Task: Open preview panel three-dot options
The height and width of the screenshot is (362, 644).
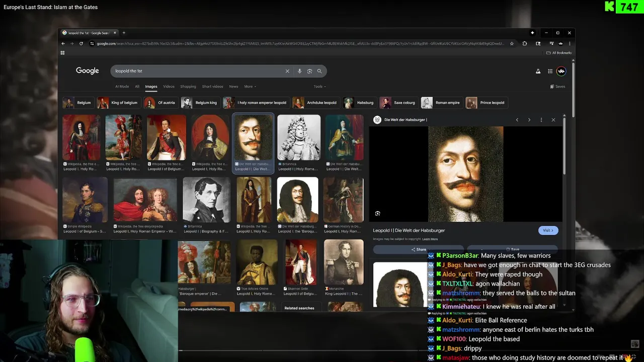Action: pyautogui.click(x=541, y=120)
